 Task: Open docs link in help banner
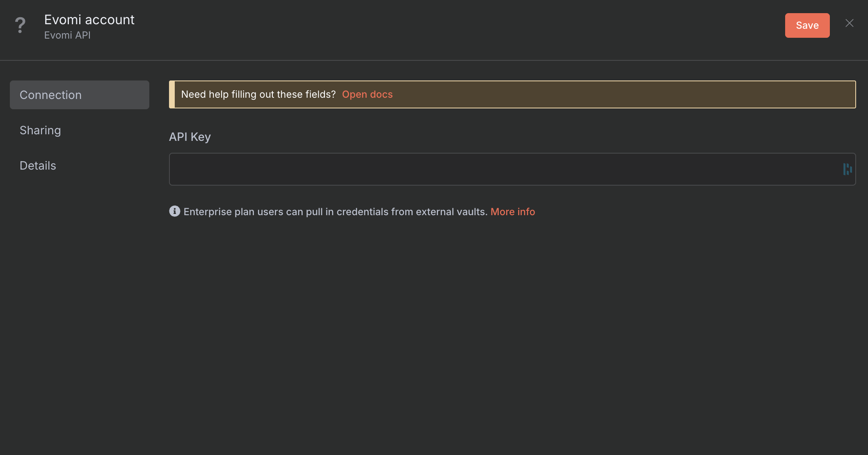tap(367, 94)
